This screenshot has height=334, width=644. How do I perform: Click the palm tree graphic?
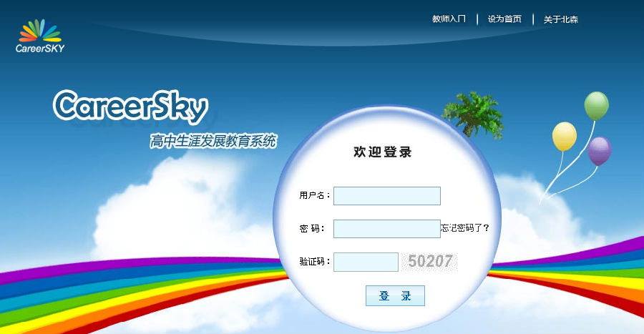click(474, 115)
